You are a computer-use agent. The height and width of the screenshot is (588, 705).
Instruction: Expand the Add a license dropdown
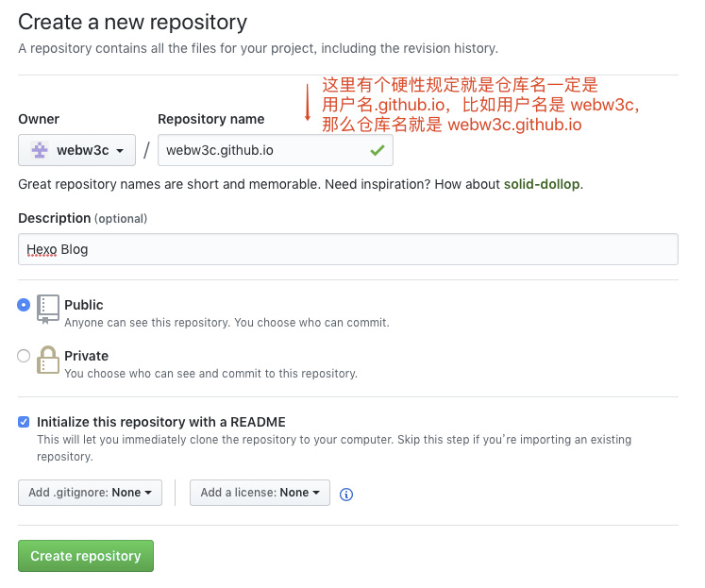tap(260, 493)
